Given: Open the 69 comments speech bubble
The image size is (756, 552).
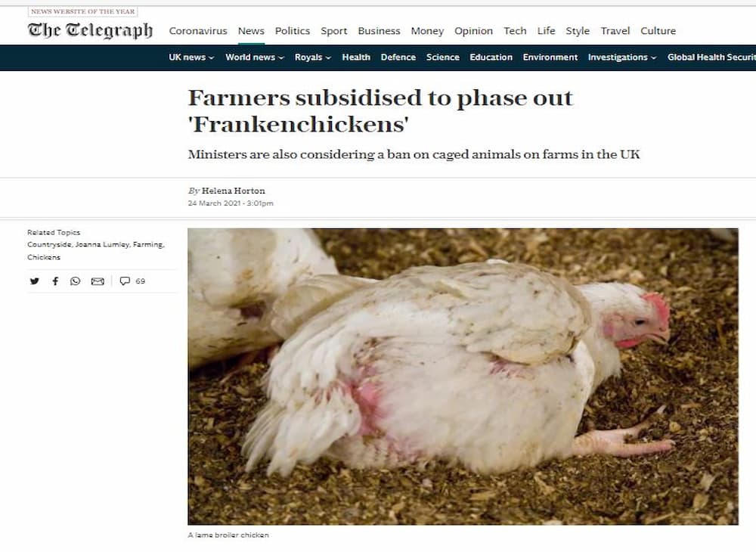Looking at the screenshot, I should coord(132,281).
